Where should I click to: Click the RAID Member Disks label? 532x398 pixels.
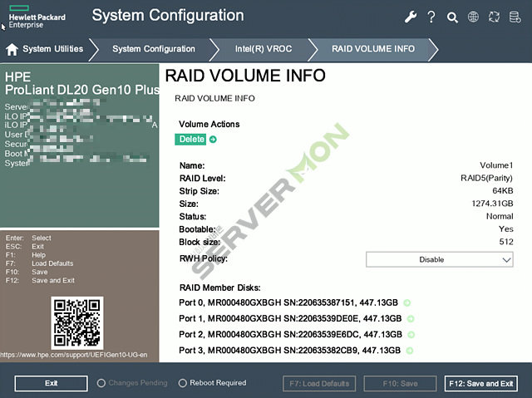[x=219, y=287]
